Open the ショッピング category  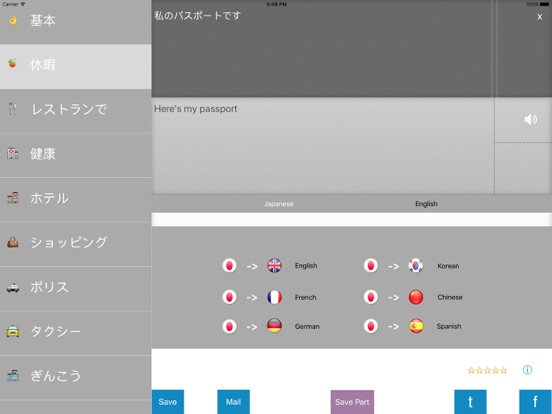[76, 244]
